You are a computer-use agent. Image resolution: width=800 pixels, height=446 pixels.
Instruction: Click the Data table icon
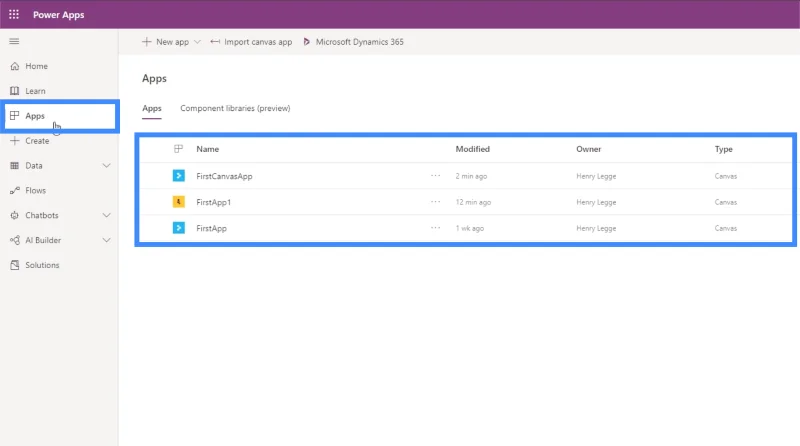15,165
